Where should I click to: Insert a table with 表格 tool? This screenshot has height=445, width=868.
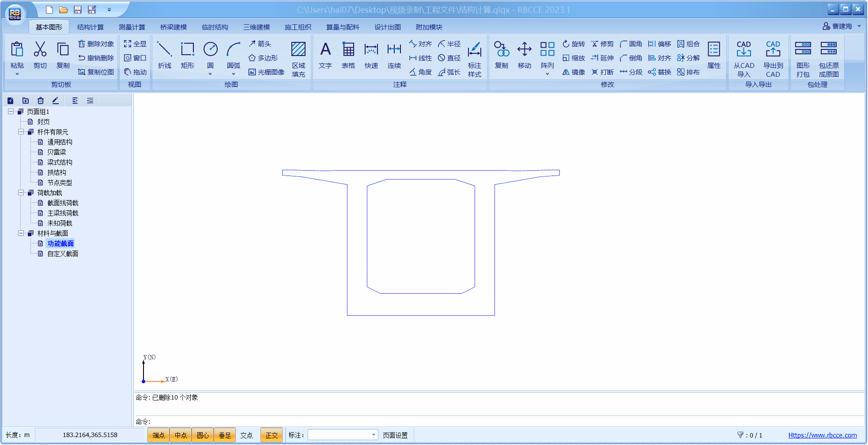click(x=348, y=55)
